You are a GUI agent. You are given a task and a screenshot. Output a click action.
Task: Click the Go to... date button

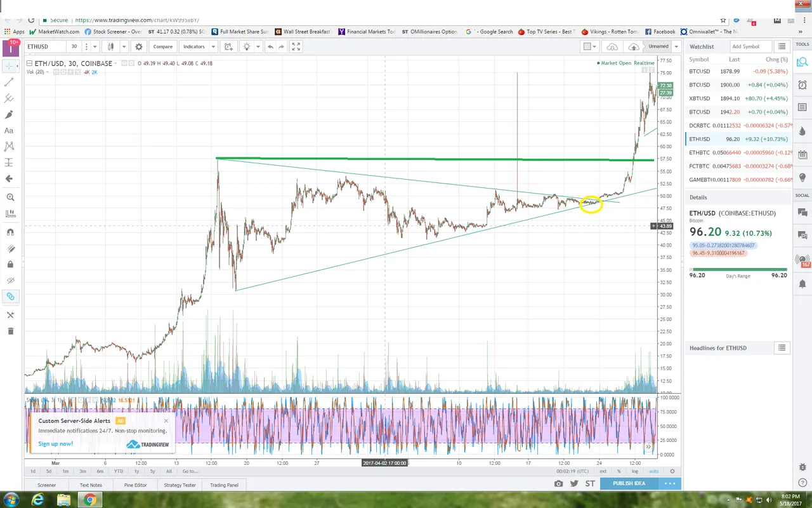pyautogui.click(x=190, y=471)
